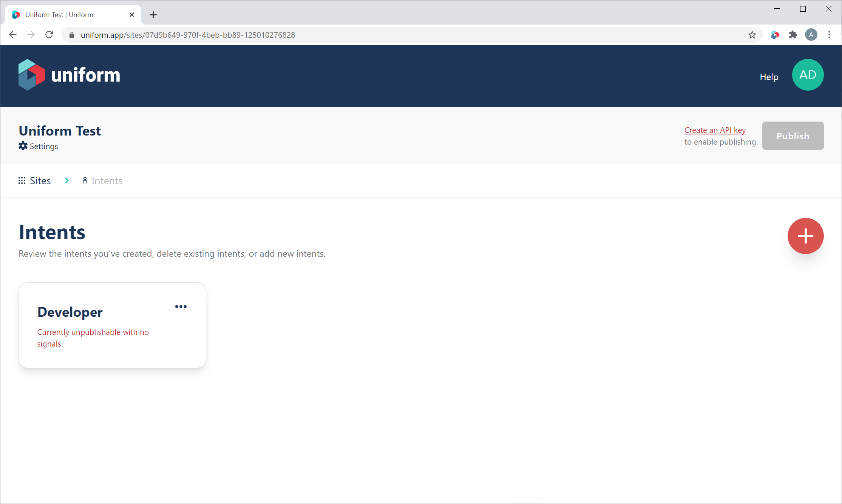Open the Developer intent card
This screenshot has width=842, height=504.
(x=70, y=312)
